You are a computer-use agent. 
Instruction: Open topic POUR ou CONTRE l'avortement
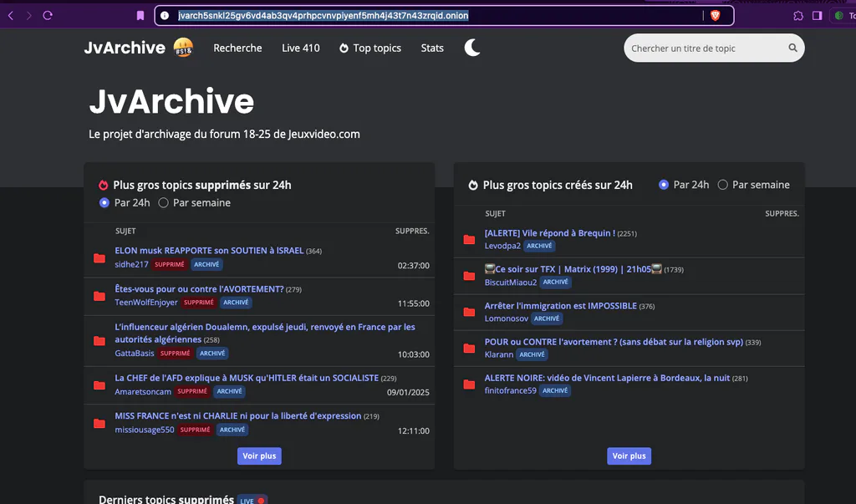point(614,342)
